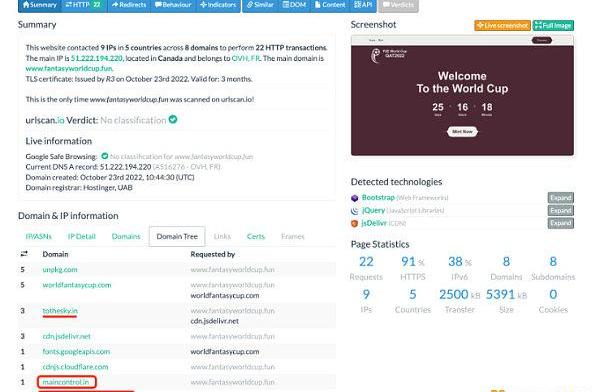
Task: Switch to the IP Detail tab
Action: pos(82,237)
